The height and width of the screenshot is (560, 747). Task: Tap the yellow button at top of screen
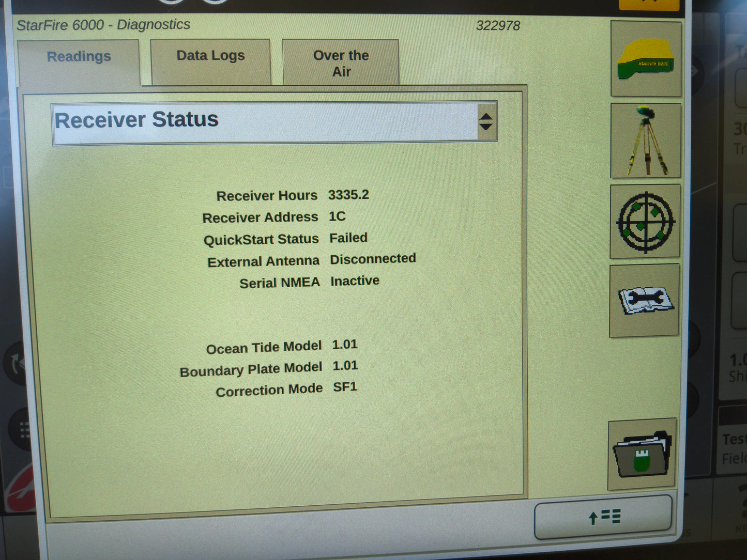point(648,4)
